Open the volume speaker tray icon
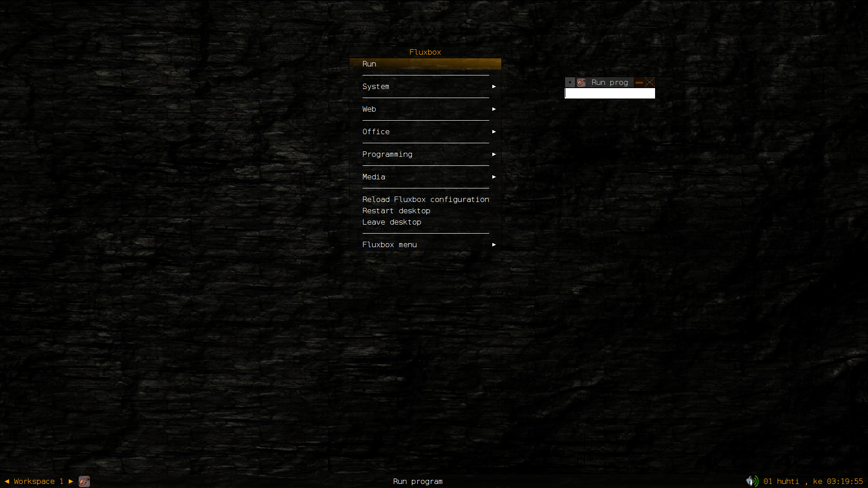Screen dimensions: 868x488 pos(752,481)
